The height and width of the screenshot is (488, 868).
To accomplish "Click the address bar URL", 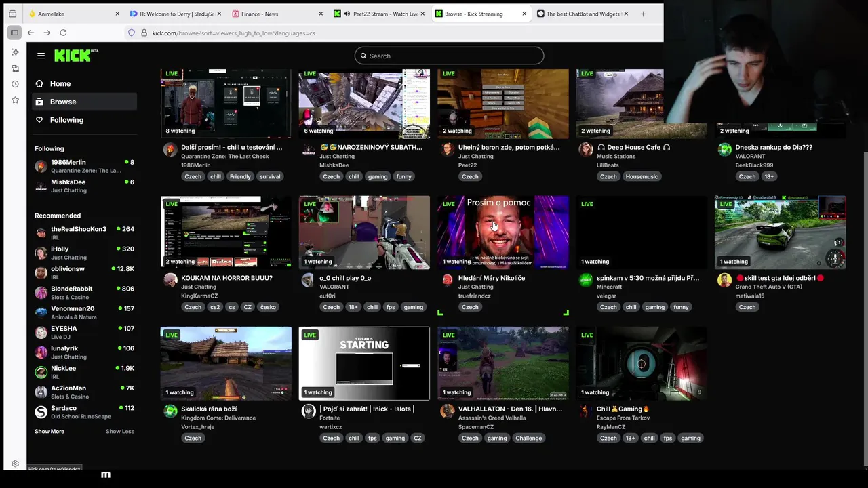I will (x=234, y=33).
